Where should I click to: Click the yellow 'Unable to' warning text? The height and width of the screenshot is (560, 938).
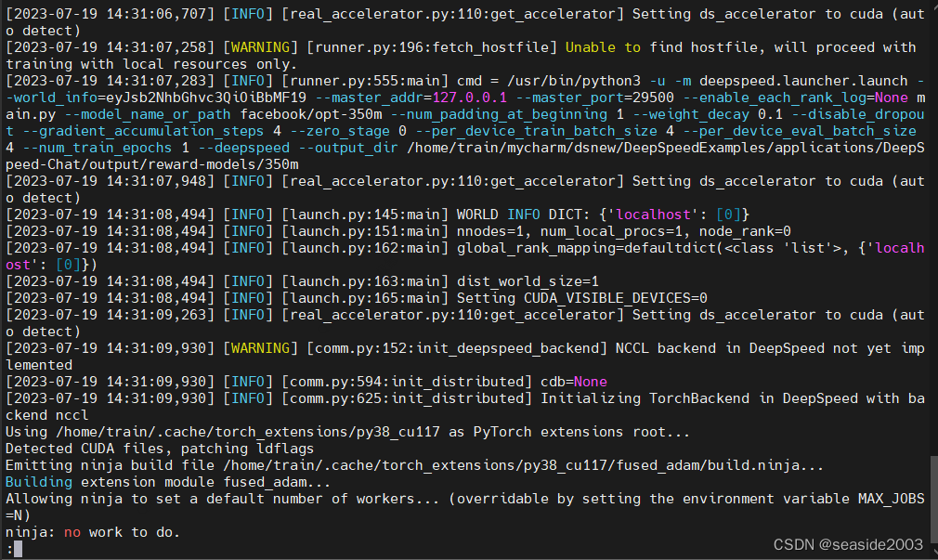click(x=603, y=47)
